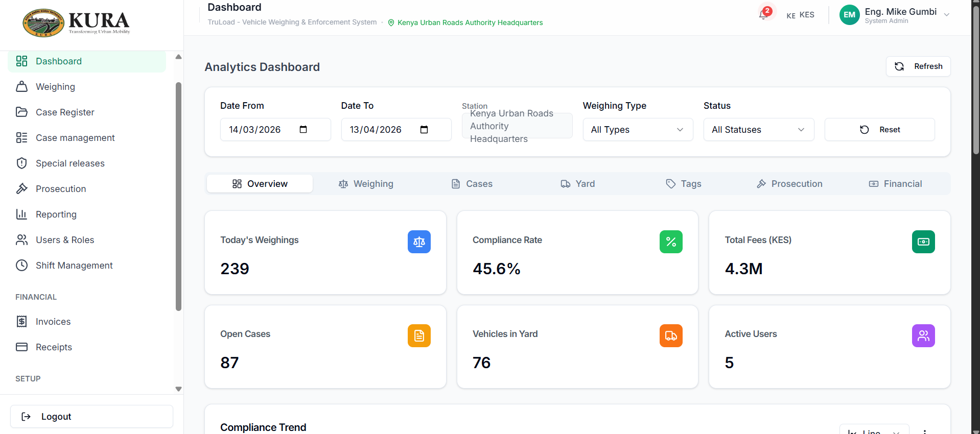Open the Date To calendar picker icon

[424, 129]
